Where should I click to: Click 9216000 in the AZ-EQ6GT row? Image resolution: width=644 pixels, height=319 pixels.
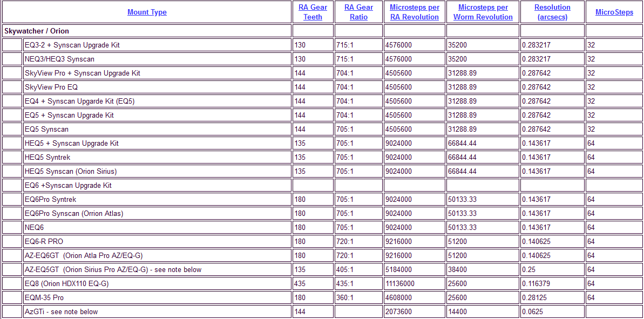pos(398,256)
